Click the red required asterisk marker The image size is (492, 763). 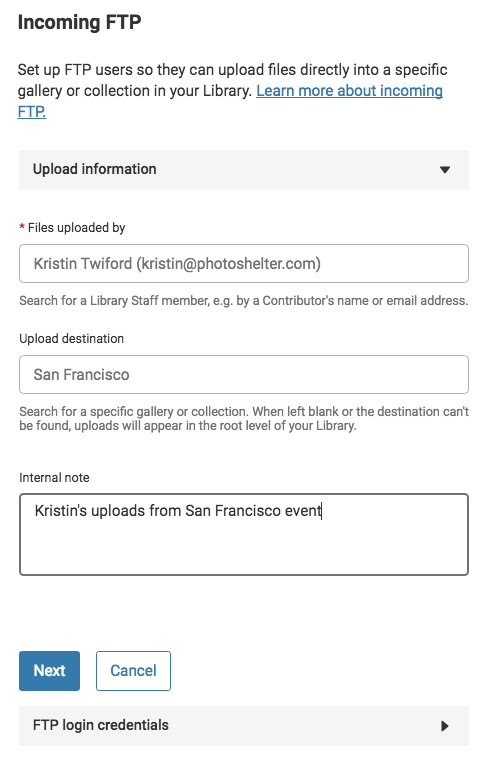tap(22, 227)
